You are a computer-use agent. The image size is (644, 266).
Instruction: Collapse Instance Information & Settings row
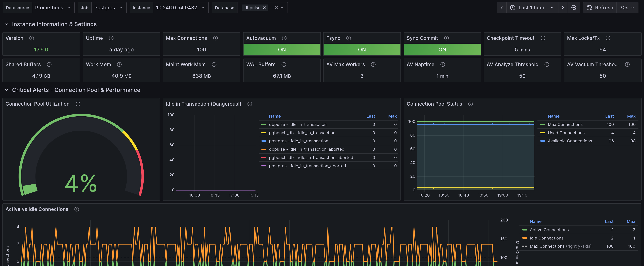click(x=7, y=24)
